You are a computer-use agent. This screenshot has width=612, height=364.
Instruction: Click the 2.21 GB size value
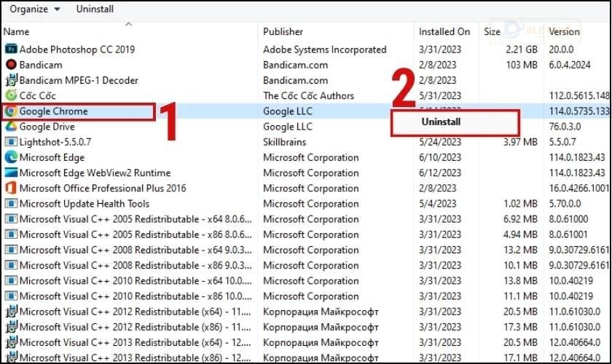[522, 50]
